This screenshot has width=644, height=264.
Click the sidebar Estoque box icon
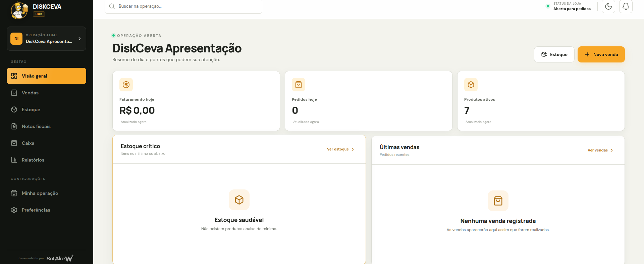click(14, 109)
